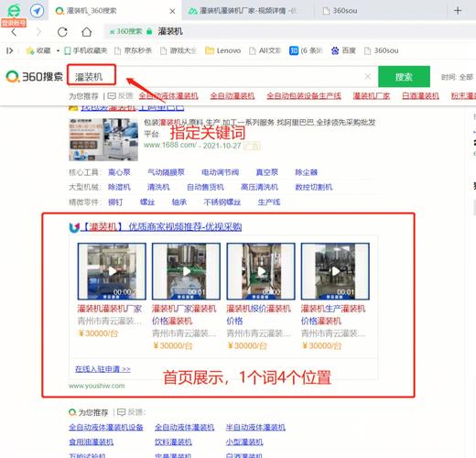Click the 不锈钢螺丝 link
Screen dimensions: 476x458
point(222,202)
